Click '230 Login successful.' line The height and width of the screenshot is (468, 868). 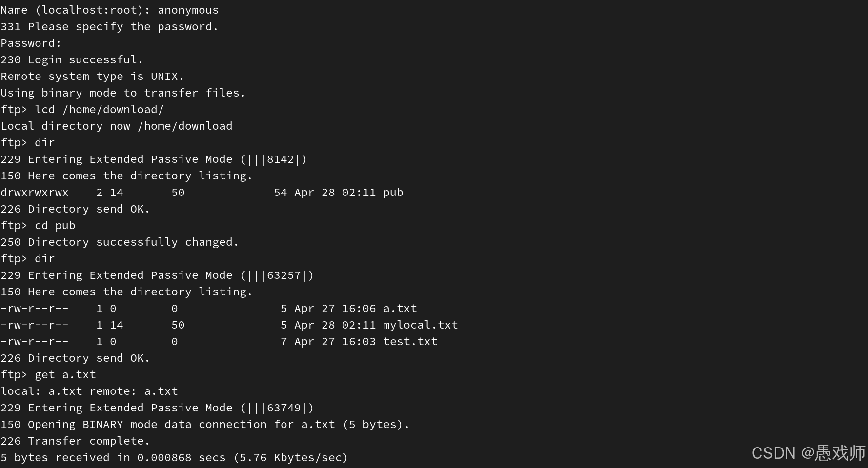(72, 59)
